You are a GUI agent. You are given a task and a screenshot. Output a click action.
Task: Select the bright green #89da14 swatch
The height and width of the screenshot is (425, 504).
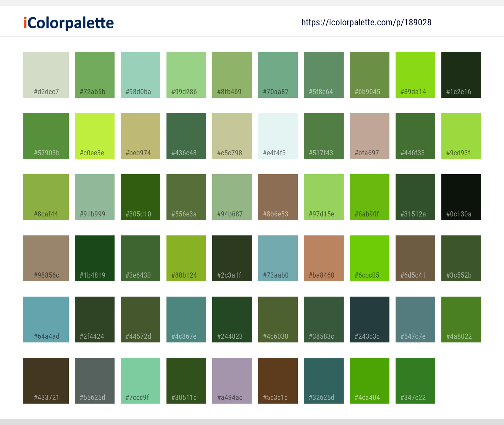(415, 75)
